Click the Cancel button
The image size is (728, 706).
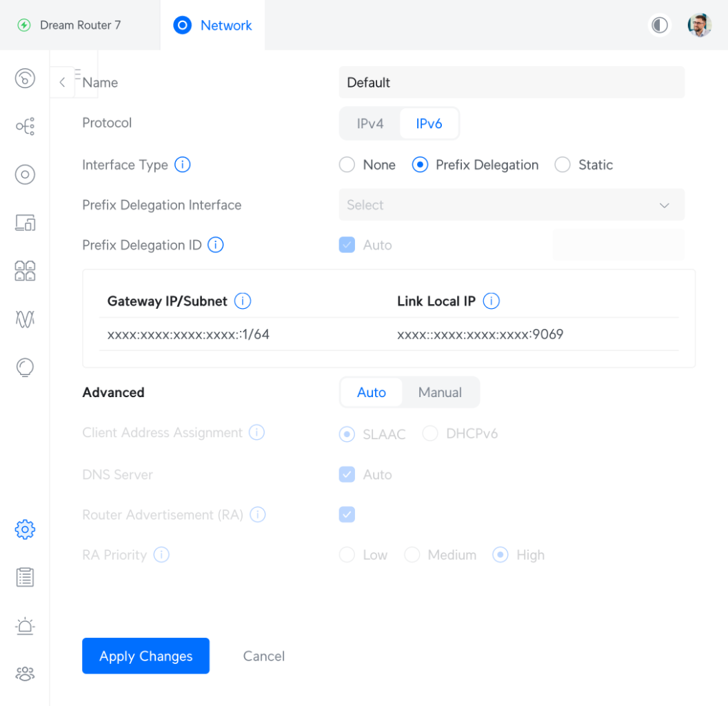point(264,656)
